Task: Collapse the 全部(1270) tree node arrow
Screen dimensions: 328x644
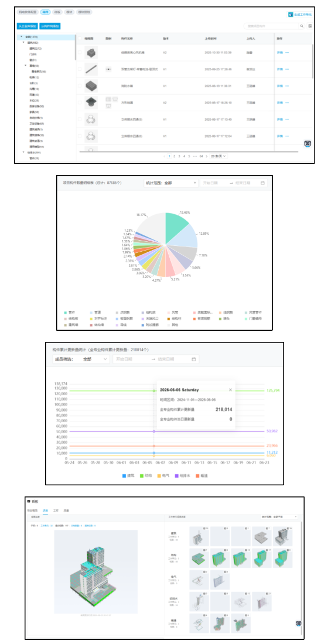Action: (x=21, y=37)
